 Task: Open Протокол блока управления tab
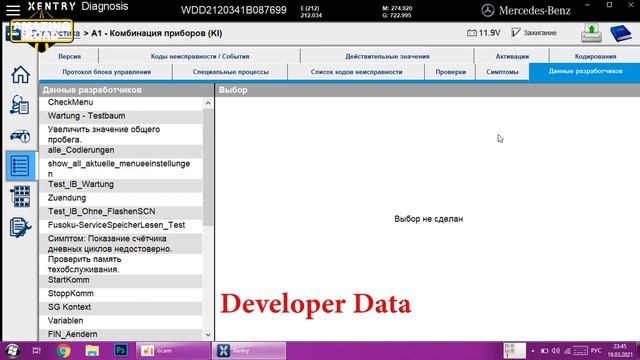(106, 72)
